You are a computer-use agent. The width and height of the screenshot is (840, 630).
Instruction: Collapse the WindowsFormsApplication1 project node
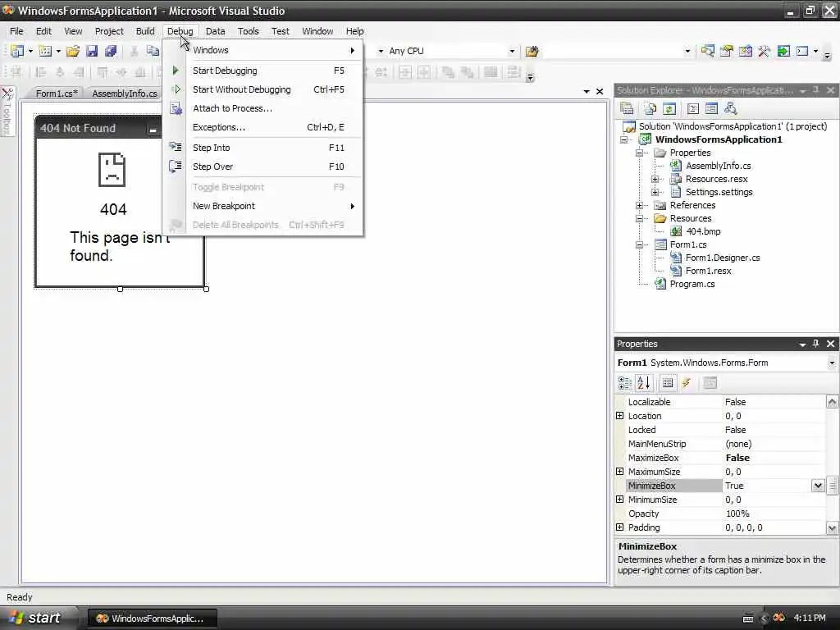[623, 139]
